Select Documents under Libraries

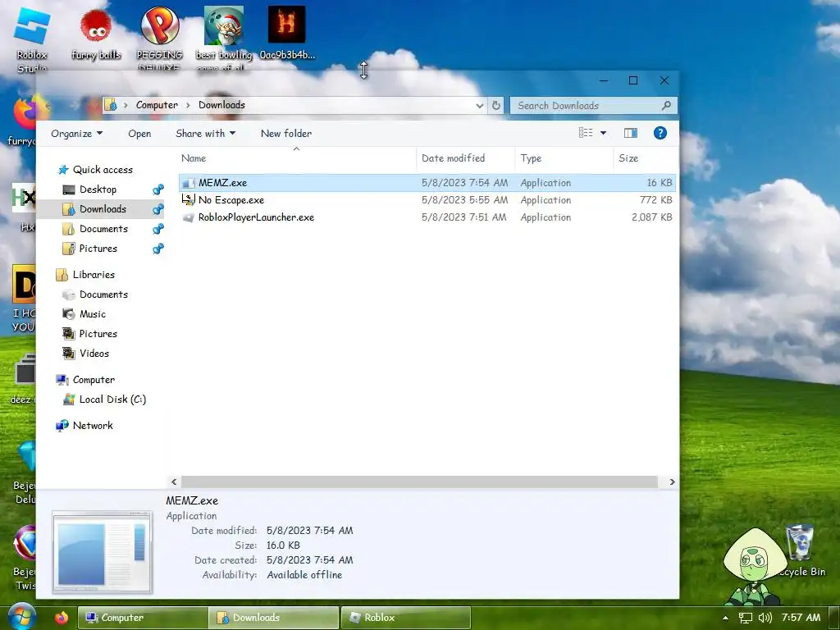[103, 294]
